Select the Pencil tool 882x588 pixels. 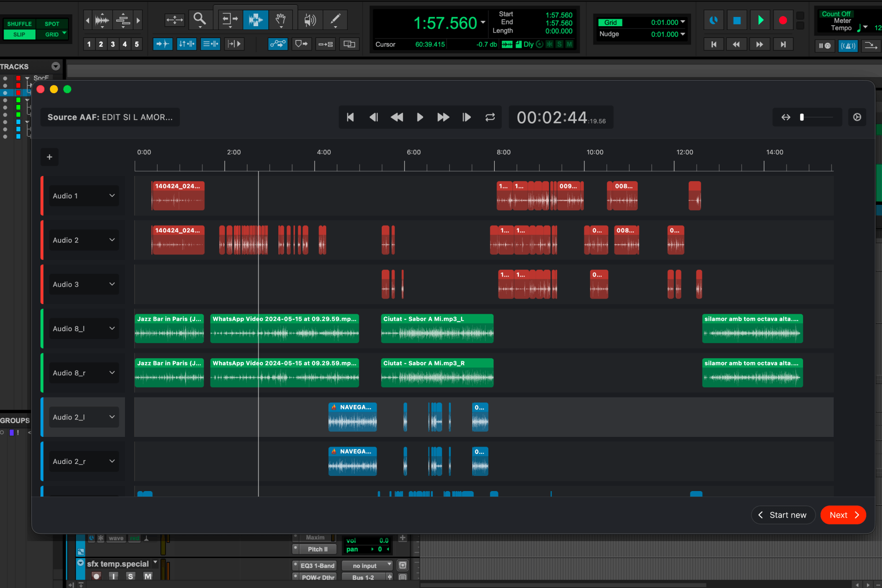[x=335, y=20]
